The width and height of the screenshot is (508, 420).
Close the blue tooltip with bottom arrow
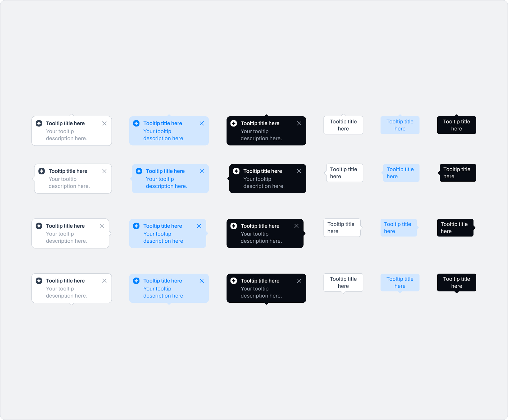coord(202,281)
